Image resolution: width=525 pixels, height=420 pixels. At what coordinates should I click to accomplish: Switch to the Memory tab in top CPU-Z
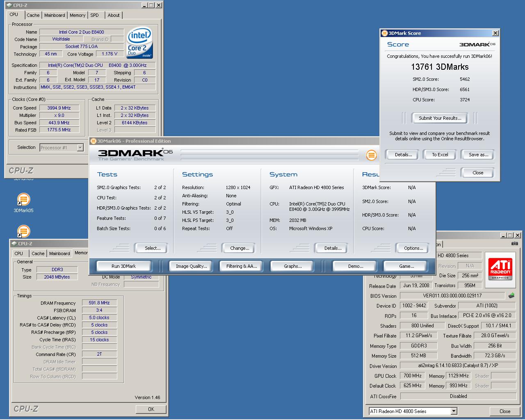click(x=78, y=15)
